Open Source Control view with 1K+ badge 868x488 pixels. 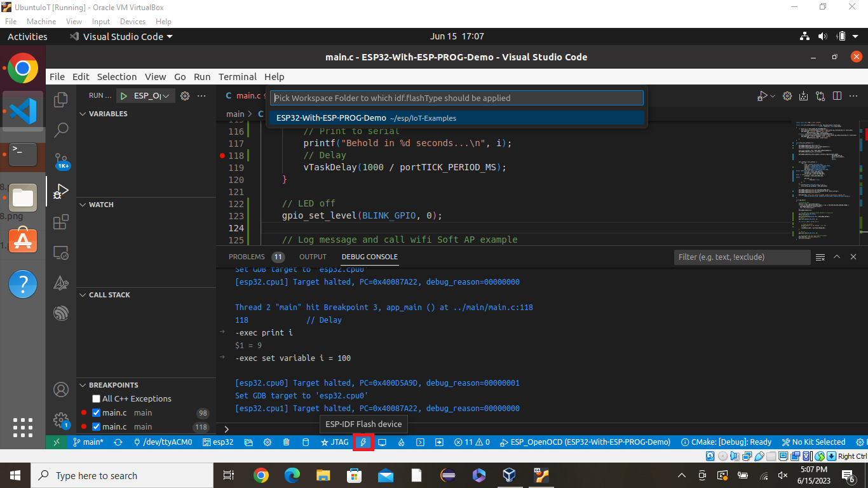(x=61, y=161)
